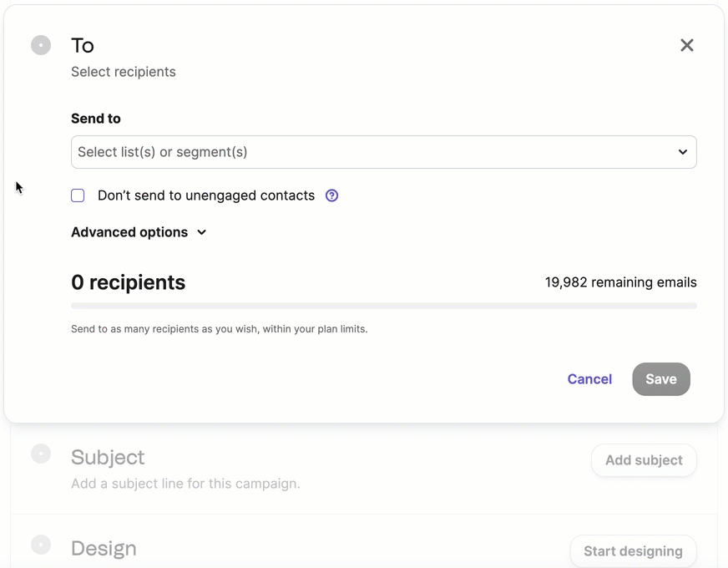728x568 pixels.
Task: Click the Select recipients subtitle
Action: (x=123, y=72)
